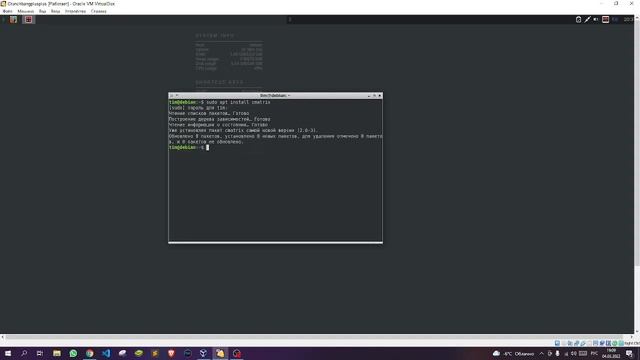Switch the РУС keyboard language indicator
The height and width of the screenshot is (360, 640).
click(x=594, y=353)
